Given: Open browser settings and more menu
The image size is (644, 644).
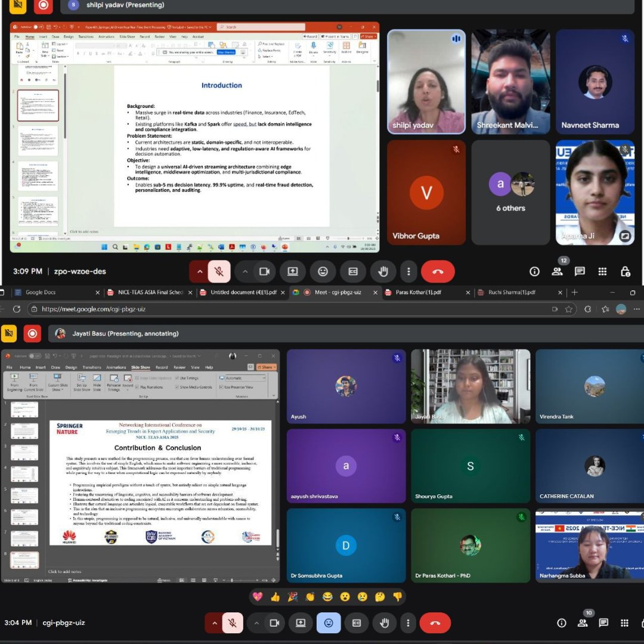Looking at the screenshot, I should coord(637,309).
